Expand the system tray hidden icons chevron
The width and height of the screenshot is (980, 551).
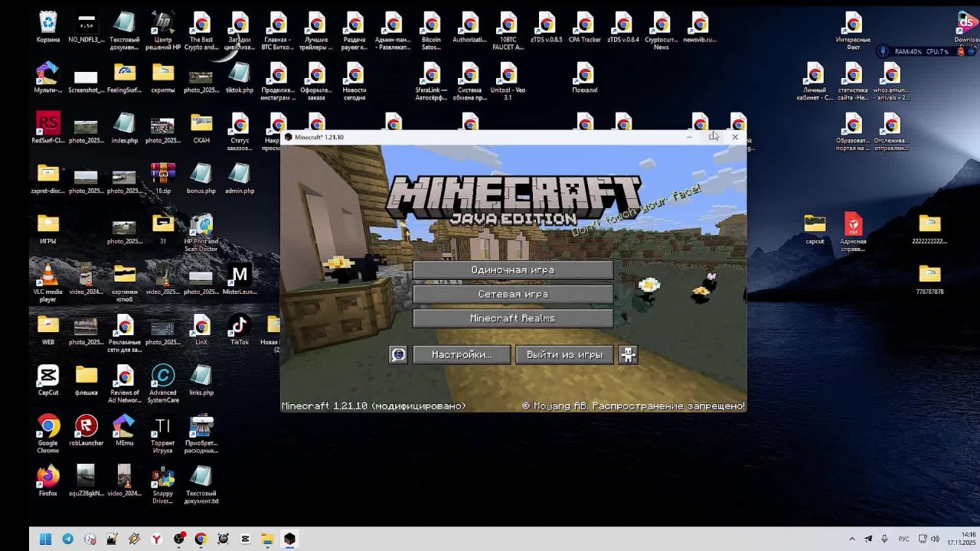coord(851,539)
